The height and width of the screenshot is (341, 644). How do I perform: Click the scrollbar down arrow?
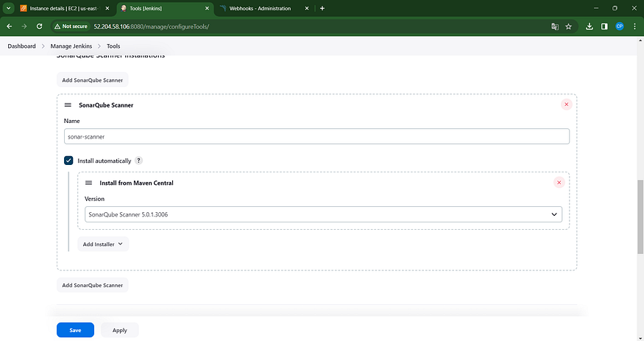click(x=640, y=338)
